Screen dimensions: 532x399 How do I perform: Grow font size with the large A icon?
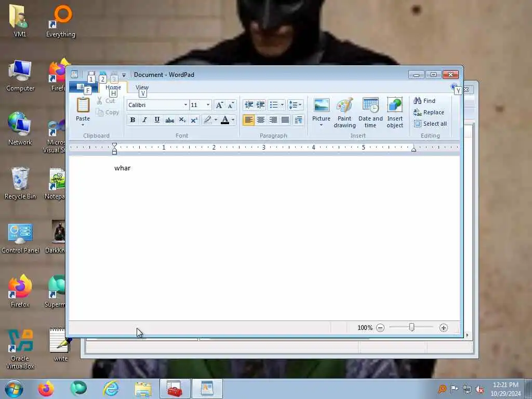(x=219, y=105)
